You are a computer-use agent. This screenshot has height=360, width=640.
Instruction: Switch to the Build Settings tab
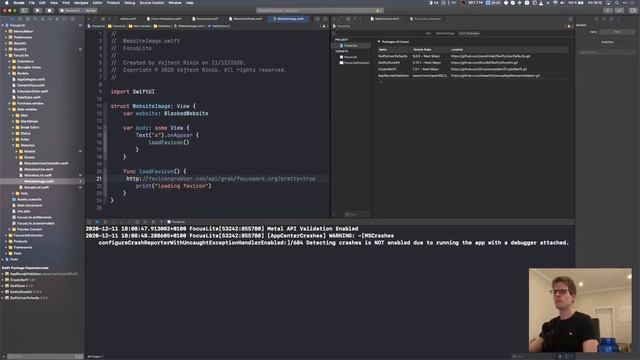pos(444,33)
